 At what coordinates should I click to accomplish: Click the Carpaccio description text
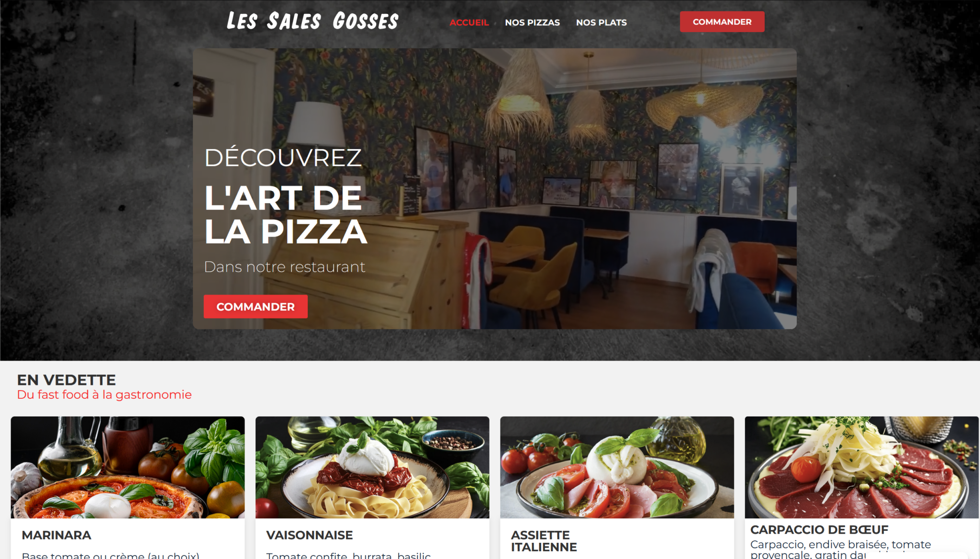point(841,549)
